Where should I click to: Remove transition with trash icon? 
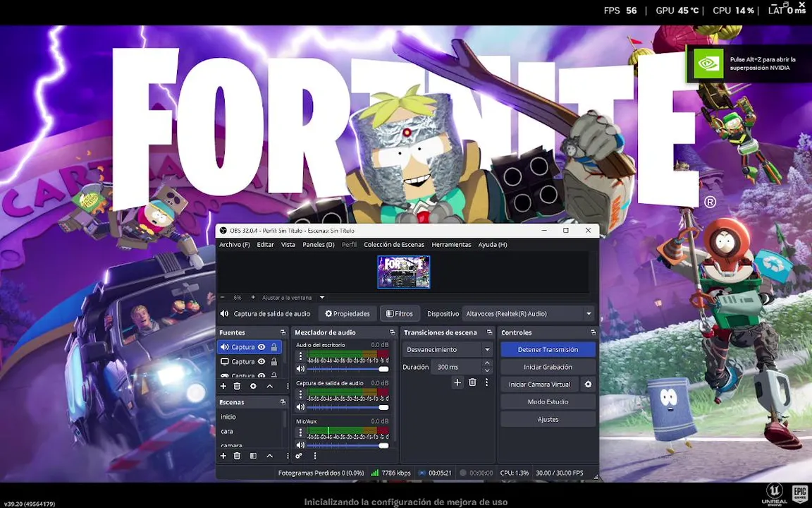pos(472,382)
